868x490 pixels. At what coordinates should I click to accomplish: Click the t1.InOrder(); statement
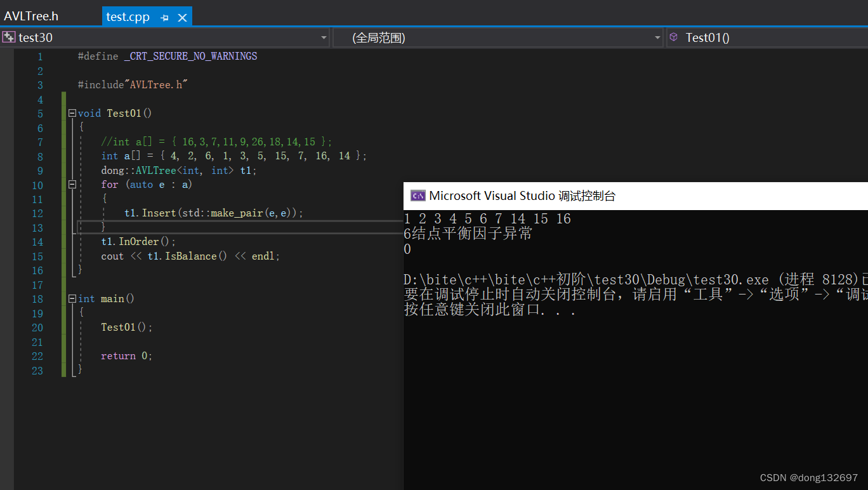[x=138, y=241]
